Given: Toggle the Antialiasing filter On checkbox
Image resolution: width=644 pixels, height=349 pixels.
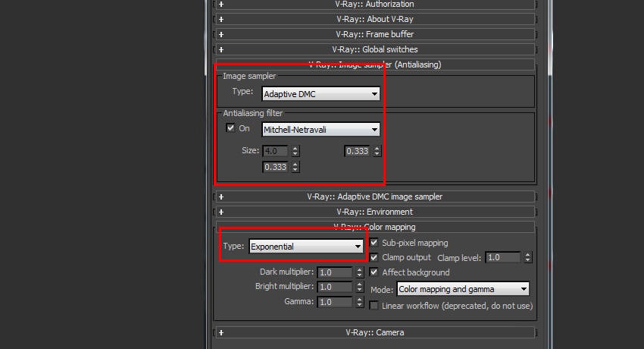Looking at the screenshot, I should click(x=230, y=128).
